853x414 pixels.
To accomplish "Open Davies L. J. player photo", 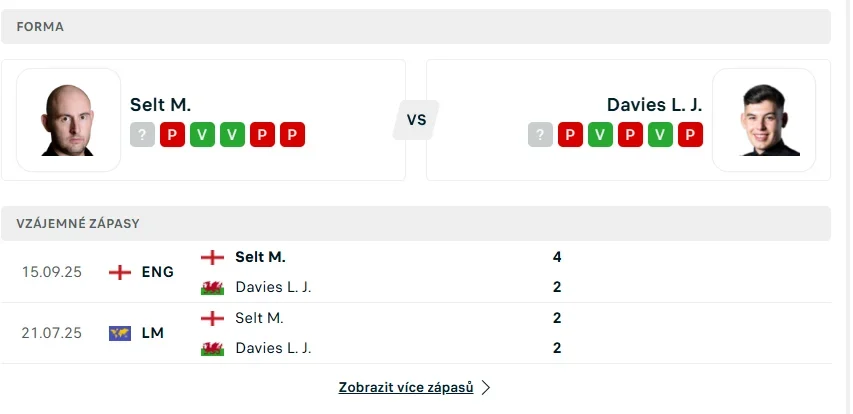I will [764, 120].
